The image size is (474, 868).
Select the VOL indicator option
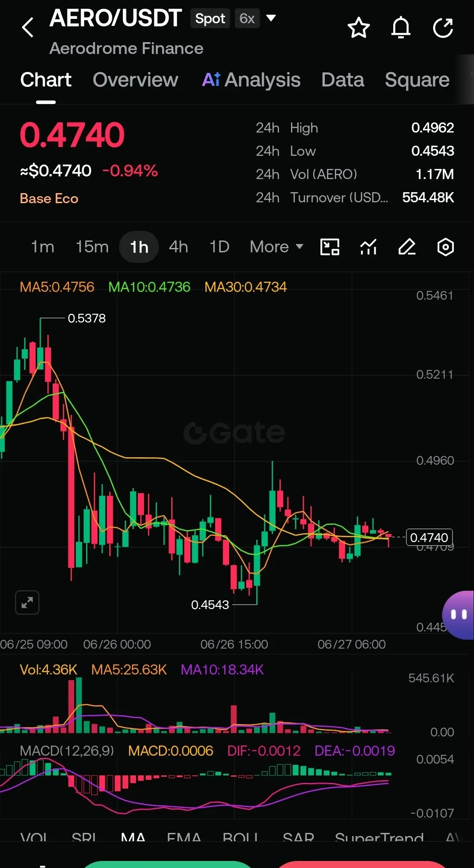[x=34, y=837]
